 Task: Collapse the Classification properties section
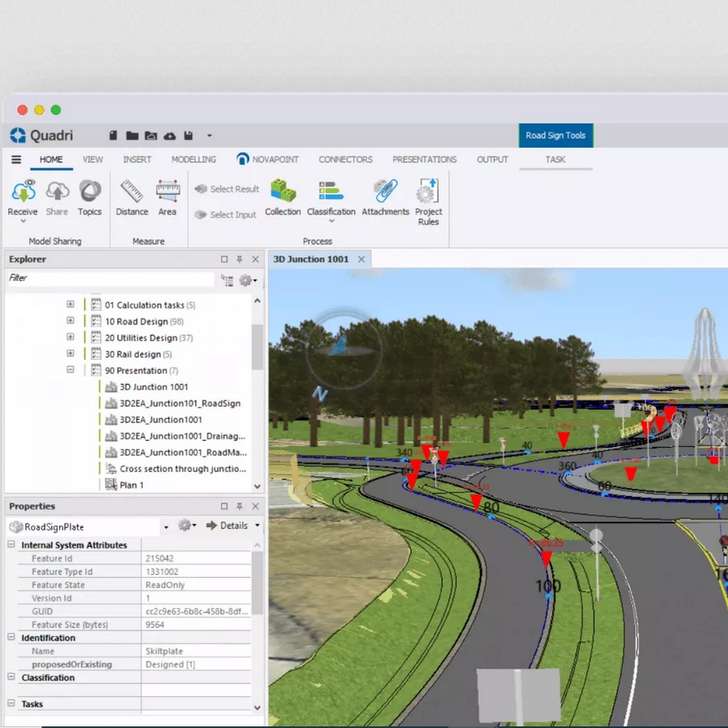click(x=11, y=677)
